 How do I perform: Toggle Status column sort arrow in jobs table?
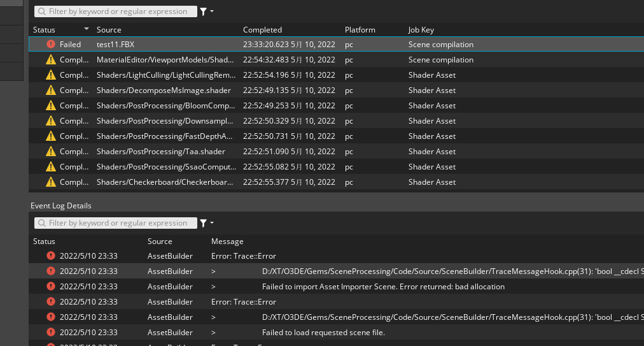click(87, 29)
